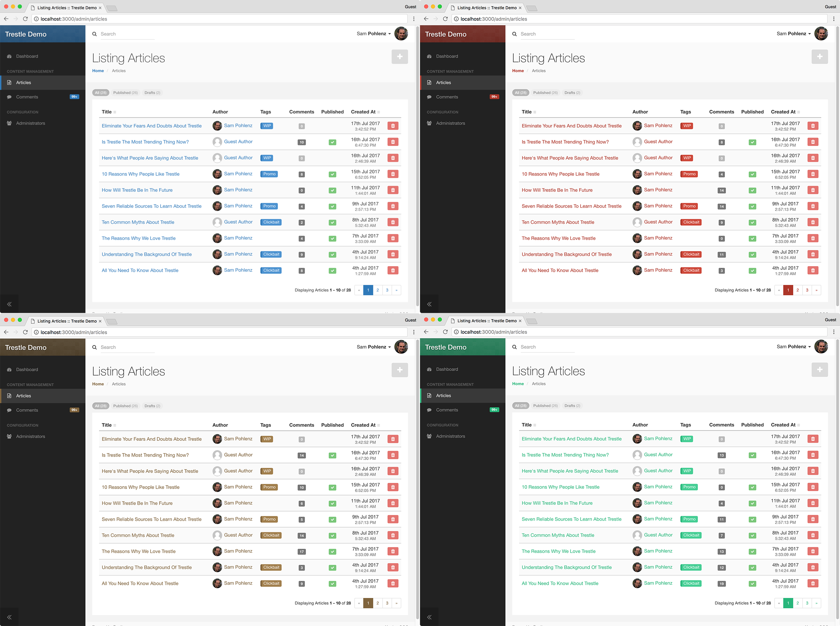
Task: Toggle published state of 'Is Trestle The Most Trending Thing Now?'
Action: coord(332,142)
